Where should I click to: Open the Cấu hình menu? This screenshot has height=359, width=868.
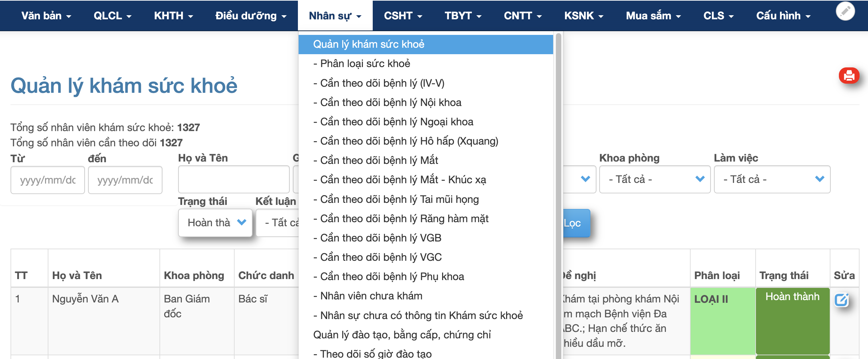tap(783, 16)
